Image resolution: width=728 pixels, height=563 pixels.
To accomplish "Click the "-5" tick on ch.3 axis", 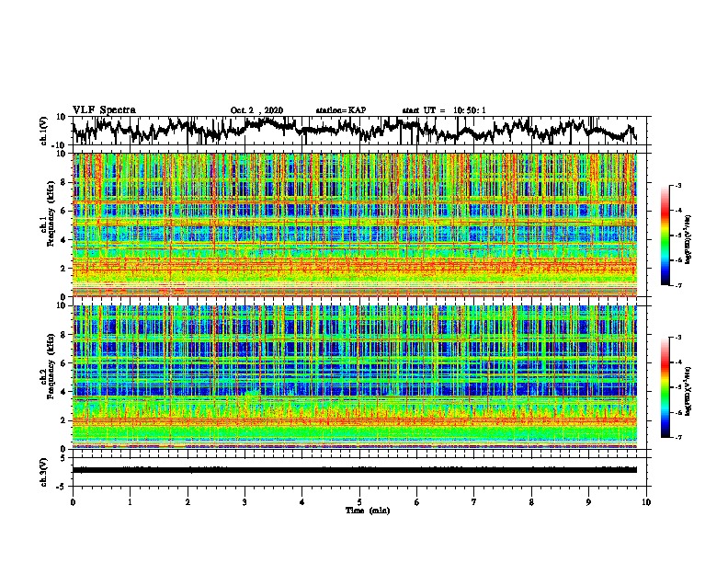I will [x=63, y=487].
